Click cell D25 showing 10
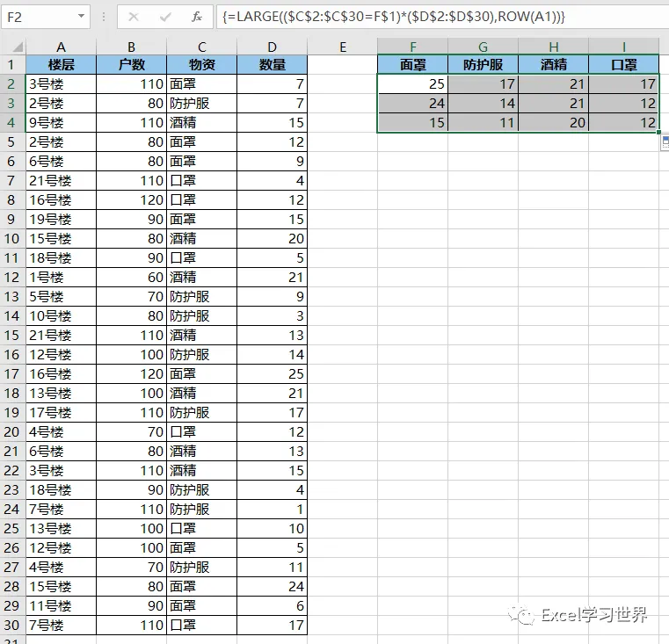The height and width of the screenshot is (644, 669). tap(273, 528)
